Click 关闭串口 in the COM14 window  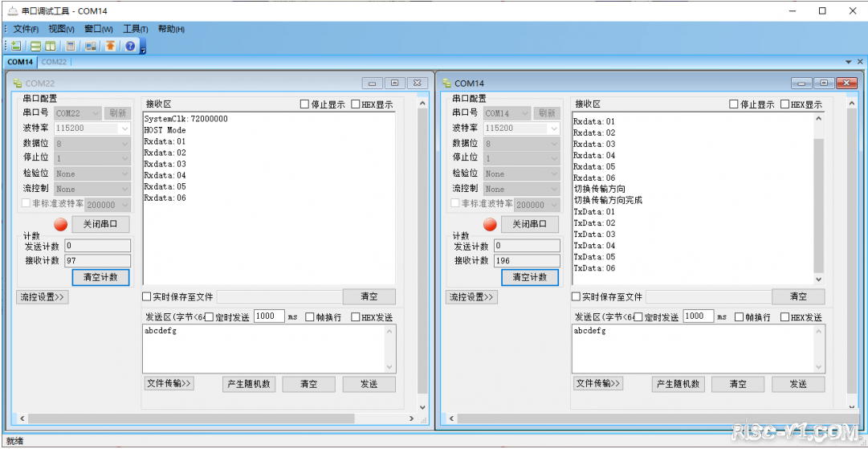[530, 224]
